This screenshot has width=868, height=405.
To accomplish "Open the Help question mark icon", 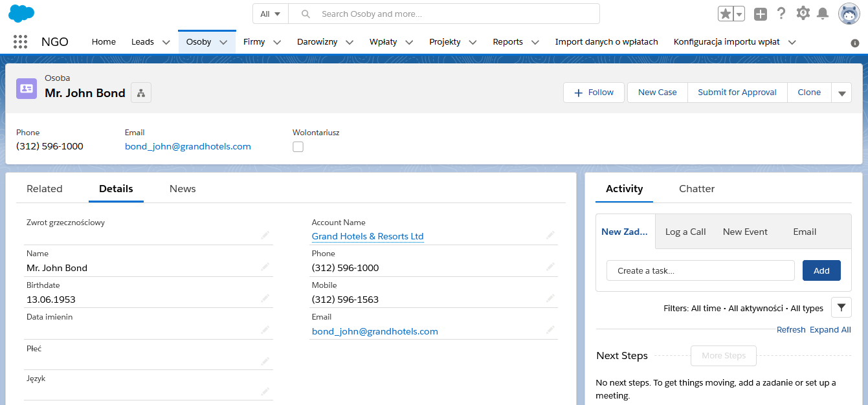I will pyautogui.click(x=781, y=14).
